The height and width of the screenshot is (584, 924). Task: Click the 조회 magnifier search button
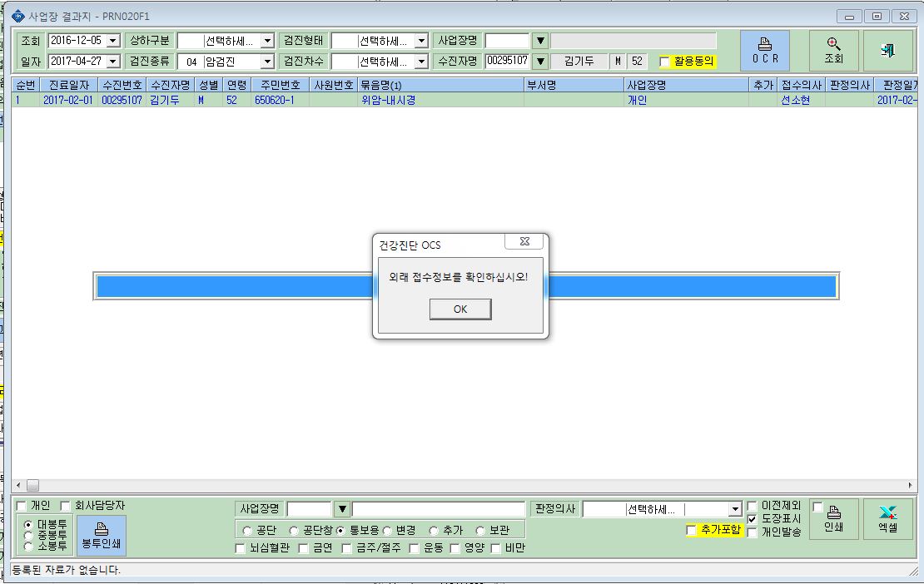click(x=833, y=51)
